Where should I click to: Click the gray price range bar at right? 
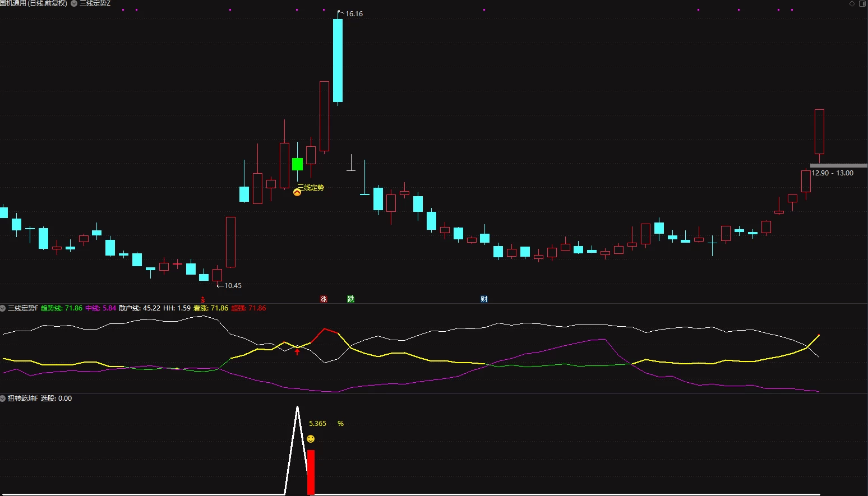click(839, 166)
